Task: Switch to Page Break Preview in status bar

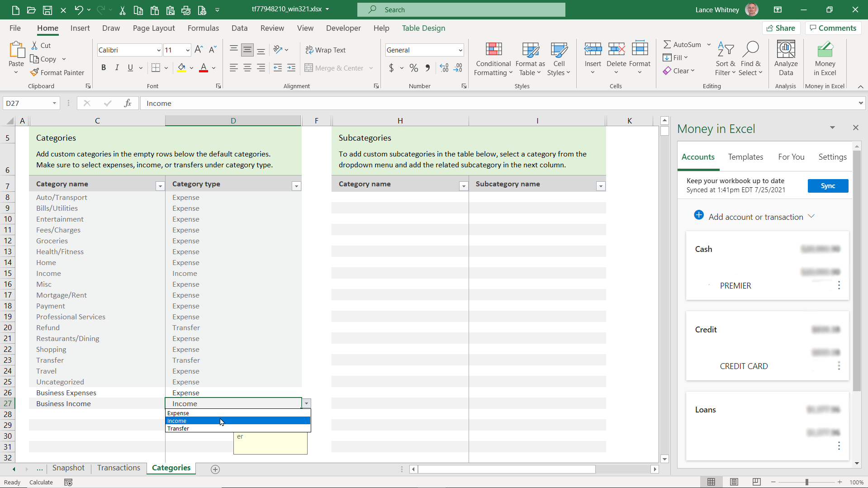Action: [756, 482]
